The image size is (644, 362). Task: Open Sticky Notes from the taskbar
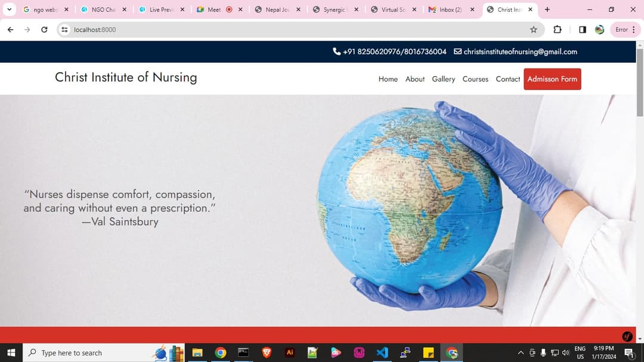click(x=428, y=352)
